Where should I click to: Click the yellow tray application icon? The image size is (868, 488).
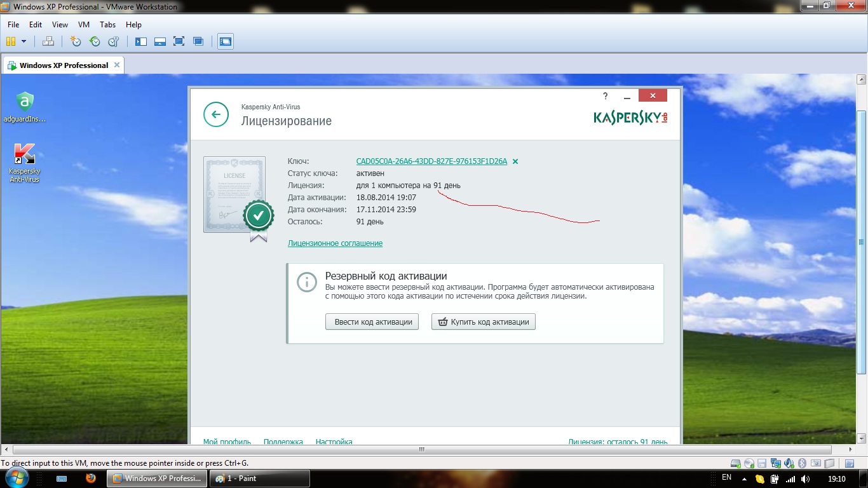coord(760,478)
